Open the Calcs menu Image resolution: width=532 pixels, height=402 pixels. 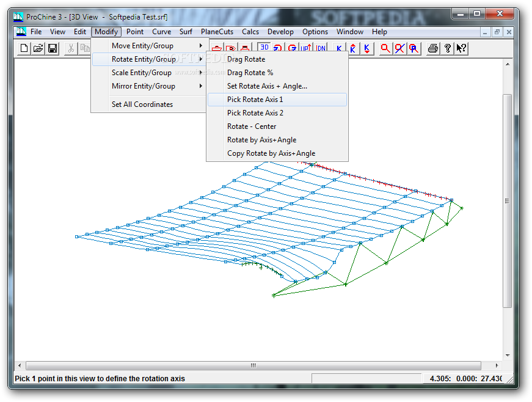point(250,32)
